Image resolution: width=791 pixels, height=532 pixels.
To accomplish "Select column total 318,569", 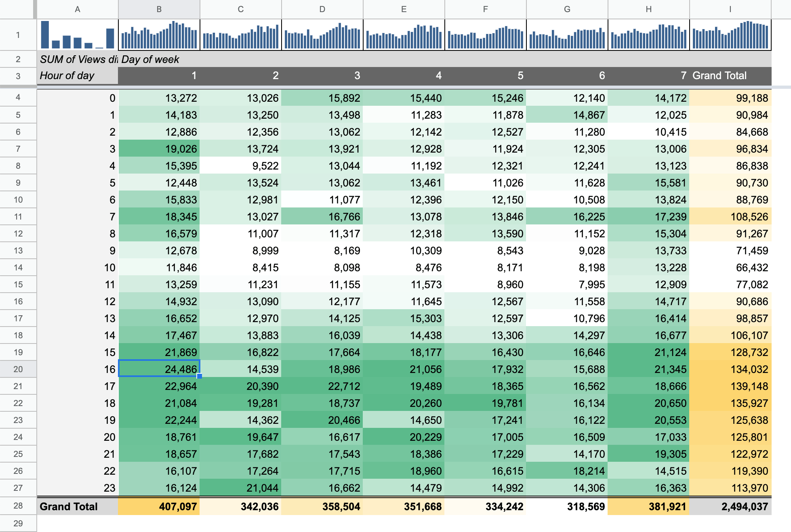I will pos(567,506).
